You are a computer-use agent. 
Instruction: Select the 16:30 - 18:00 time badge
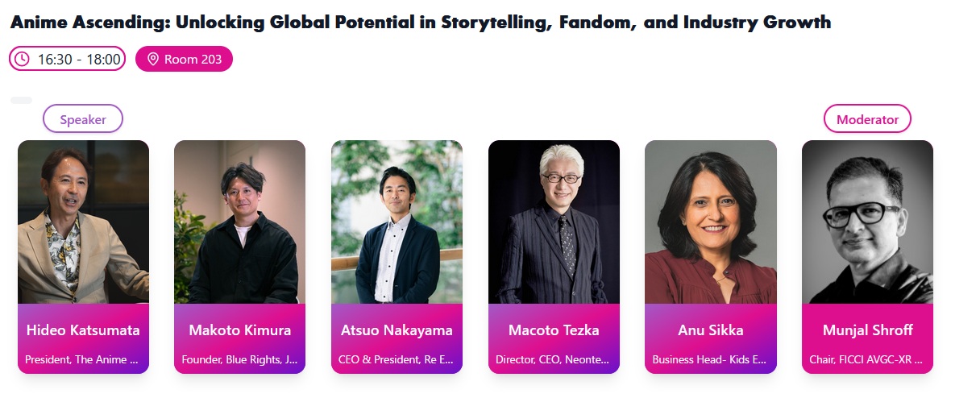point(67,59)
